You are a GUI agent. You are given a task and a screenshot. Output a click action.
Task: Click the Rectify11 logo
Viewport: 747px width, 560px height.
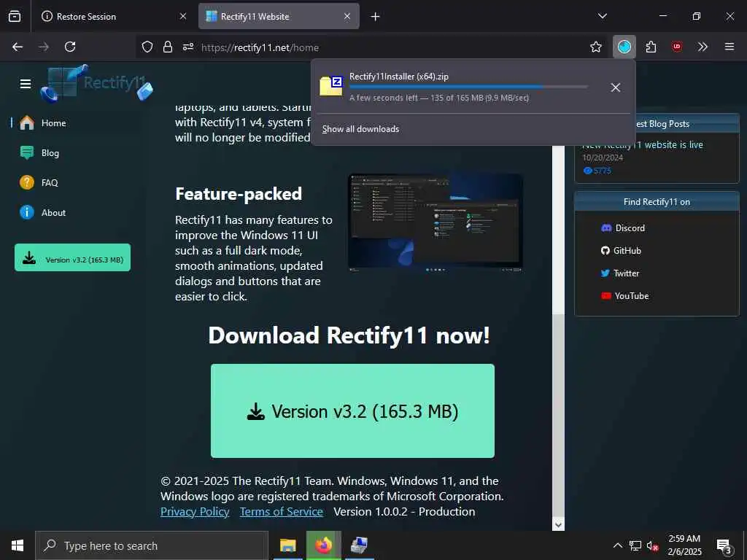tap(96, 83)
